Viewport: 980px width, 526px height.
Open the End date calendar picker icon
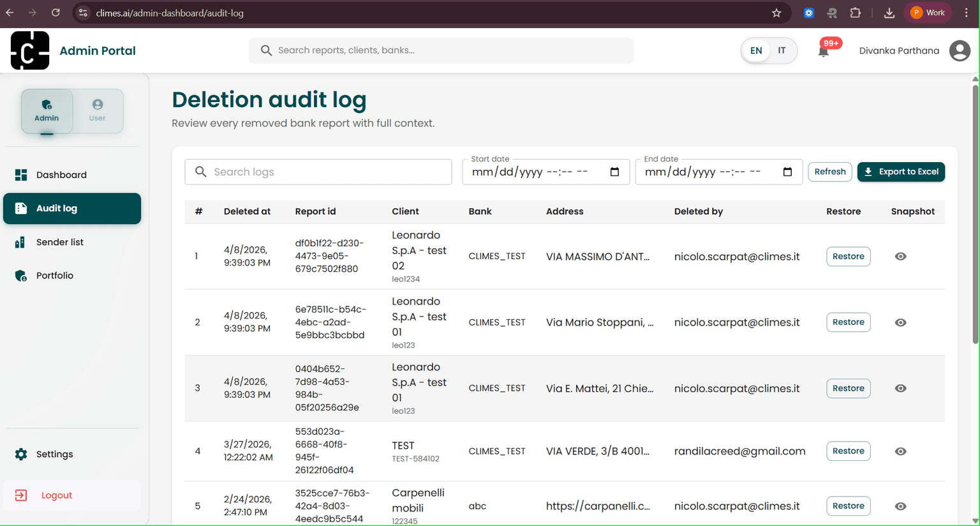tap(787, 172)
